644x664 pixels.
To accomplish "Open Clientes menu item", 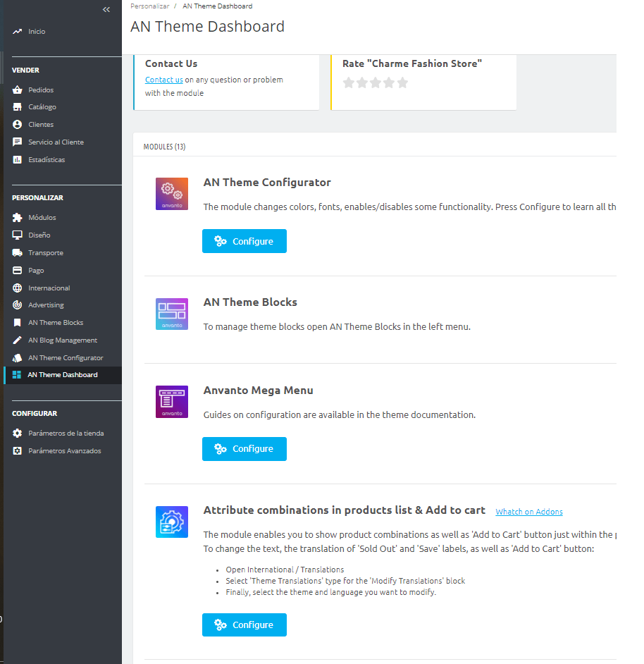I will [x=41, y=125].
